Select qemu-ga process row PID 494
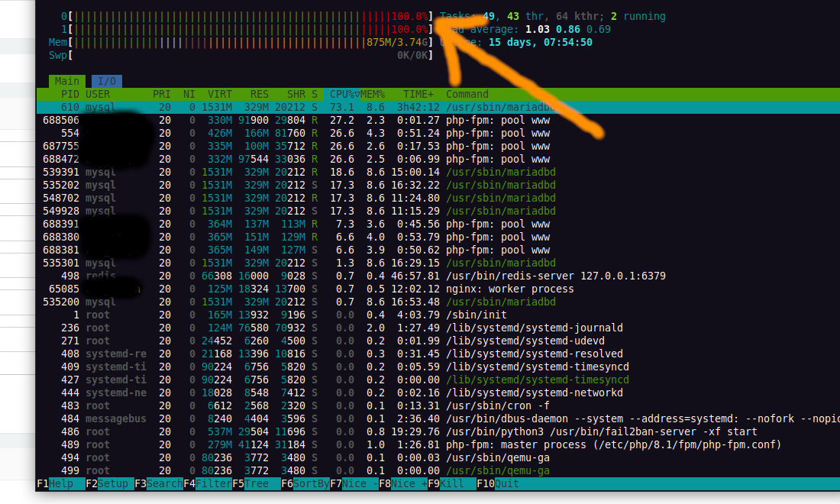The image size is (840, 504). point(438,458)
